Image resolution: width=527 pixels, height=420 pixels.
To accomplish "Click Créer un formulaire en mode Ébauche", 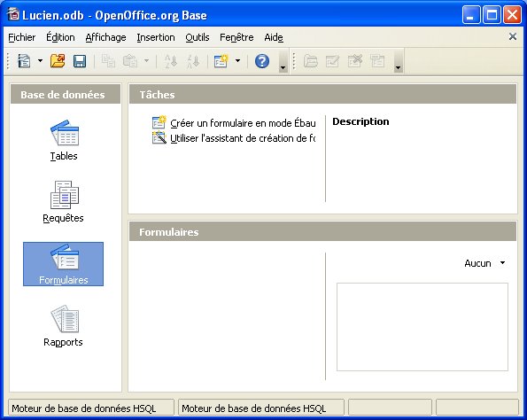I will [234, 123].
